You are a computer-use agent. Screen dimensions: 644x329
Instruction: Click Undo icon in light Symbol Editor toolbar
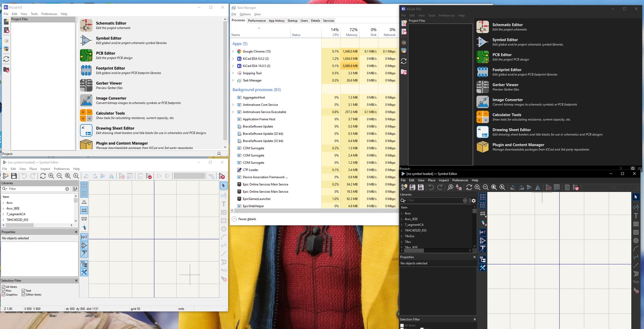click(24, 176)
